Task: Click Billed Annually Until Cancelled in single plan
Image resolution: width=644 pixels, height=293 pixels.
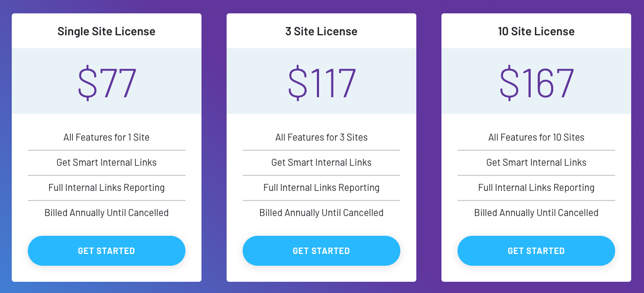Action: [106, 213]
